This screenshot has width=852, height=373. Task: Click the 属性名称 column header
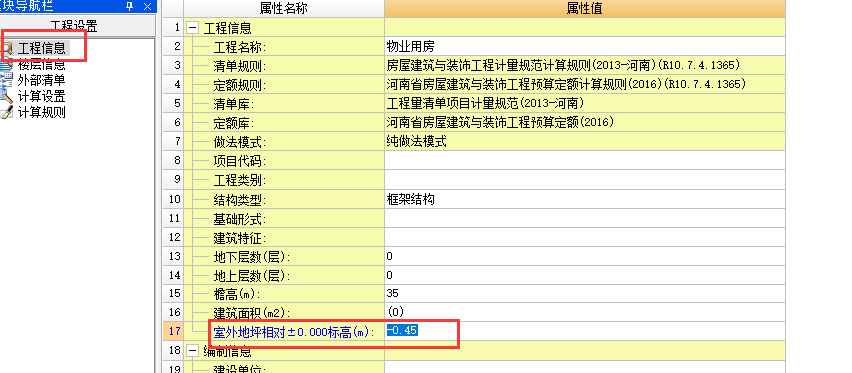point(284,8)
